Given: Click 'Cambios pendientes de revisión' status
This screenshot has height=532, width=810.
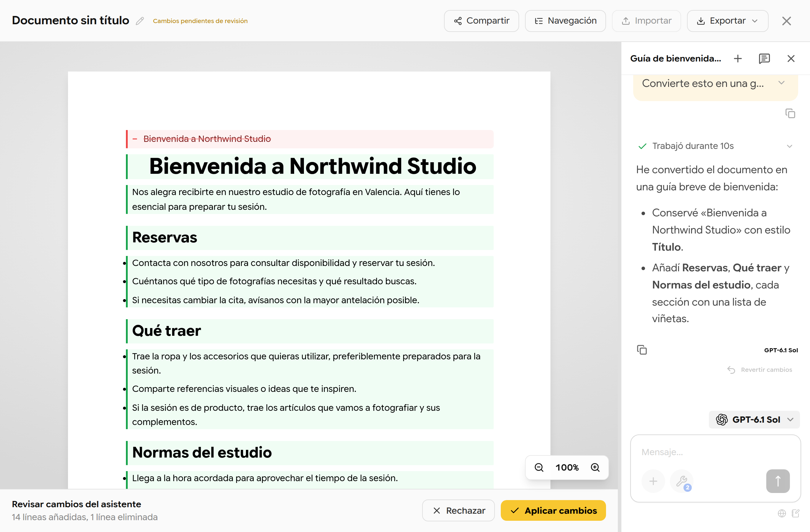Looking at the screenshot, I should [x=200, y=21].
